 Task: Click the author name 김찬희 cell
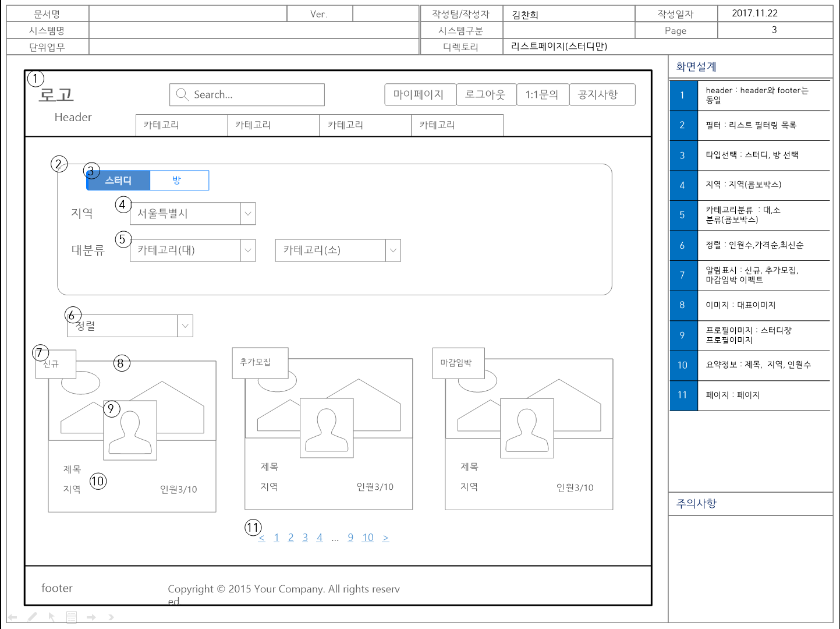click(x=569, y=14)
